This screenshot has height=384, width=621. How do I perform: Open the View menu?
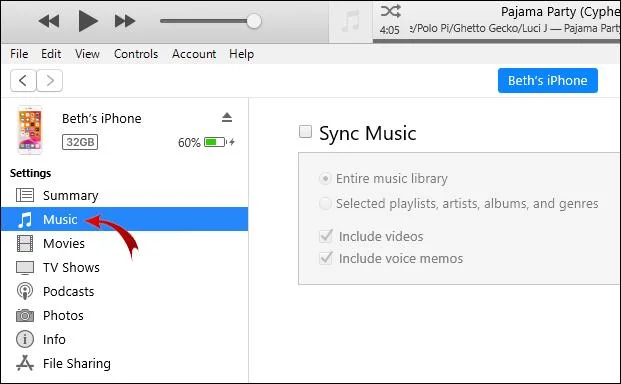pos(87,54)
